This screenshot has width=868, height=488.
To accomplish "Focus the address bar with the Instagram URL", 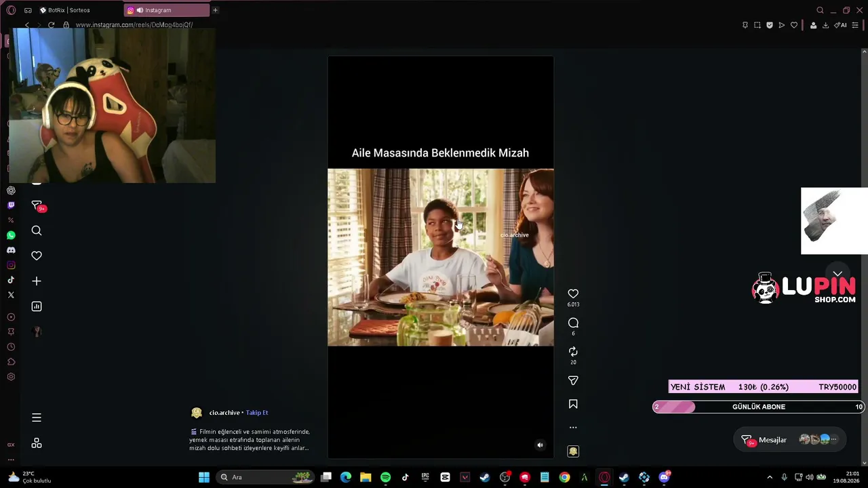I will (x=134, y=25).
